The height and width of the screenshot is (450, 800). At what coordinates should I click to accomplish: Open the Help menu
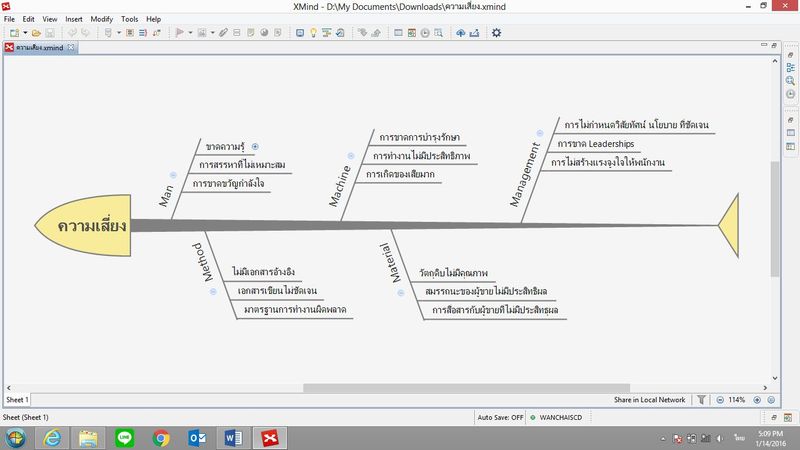pyautogui.click(x=154, y=19)
